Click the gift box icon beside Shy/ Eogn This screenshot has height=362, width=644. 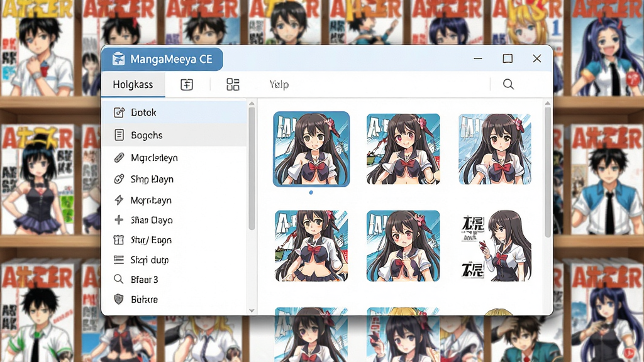[119, 239]
